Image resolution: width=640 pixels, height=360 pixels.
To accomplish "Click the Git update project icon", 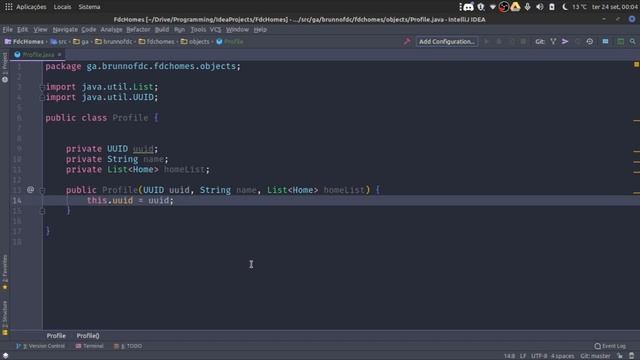I will pyautogui.click(x=553, y=42).
